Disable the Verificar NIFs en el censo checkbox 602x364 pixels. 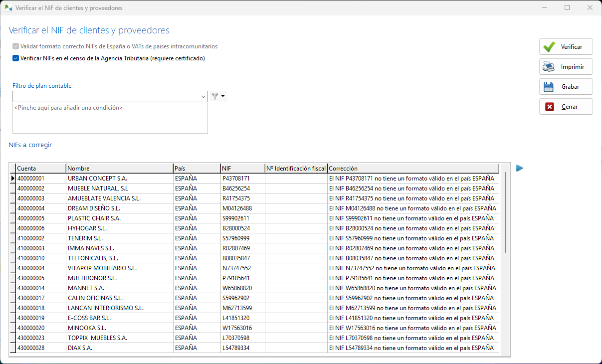(x=15, y=57)
